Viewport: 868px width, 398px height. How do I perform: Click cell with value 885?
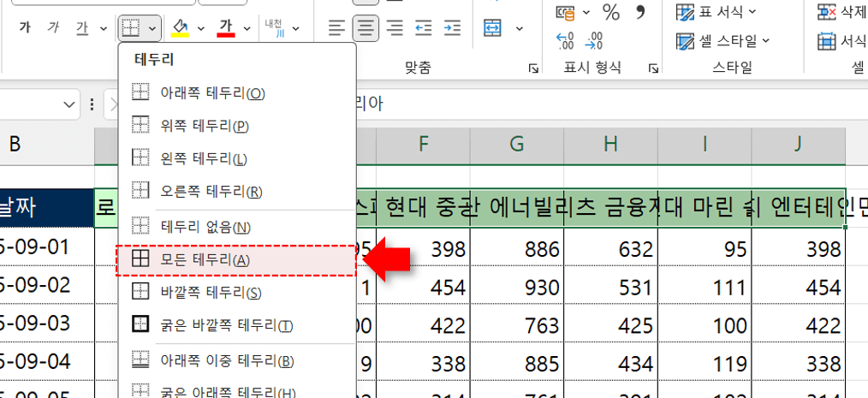coord(517,362)
